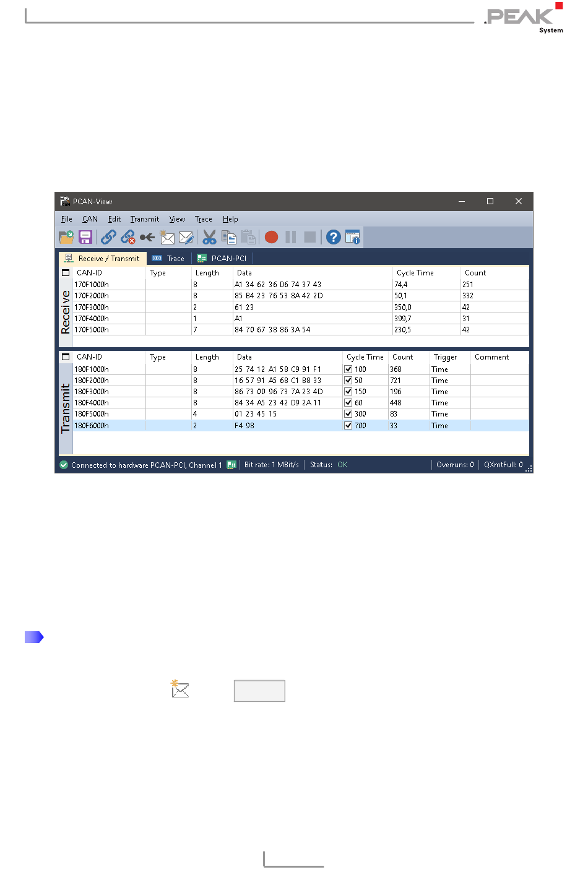Viewport: 588px width, 880px height.
Task: Click the Pause trace icon
Action: (291, 237)
